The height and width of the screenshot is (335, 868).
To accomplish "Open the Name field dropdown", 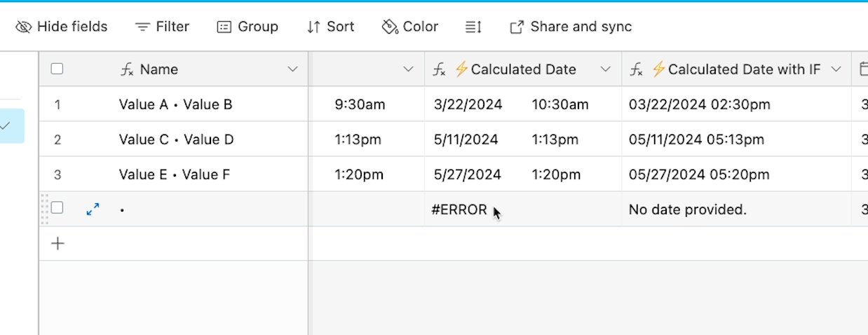I will [x=293, y=69].
